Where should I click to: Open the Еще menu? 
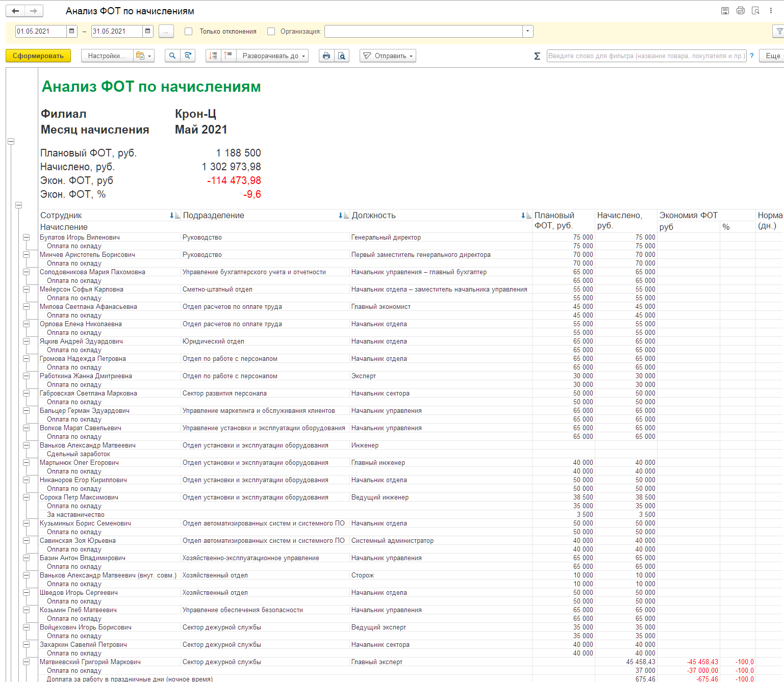772,56
